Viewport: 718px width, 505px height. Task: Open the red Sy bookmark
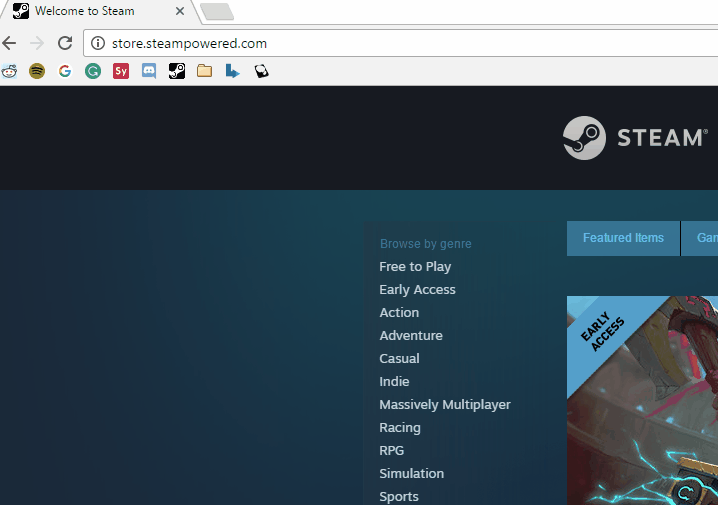[121, 71]
